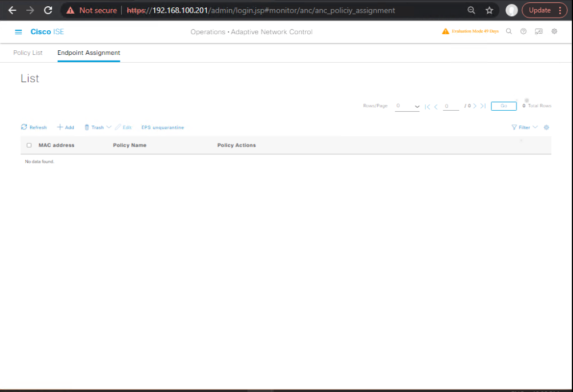
Task: Open the Rows/Page dropdown
Action: point(407,106)
